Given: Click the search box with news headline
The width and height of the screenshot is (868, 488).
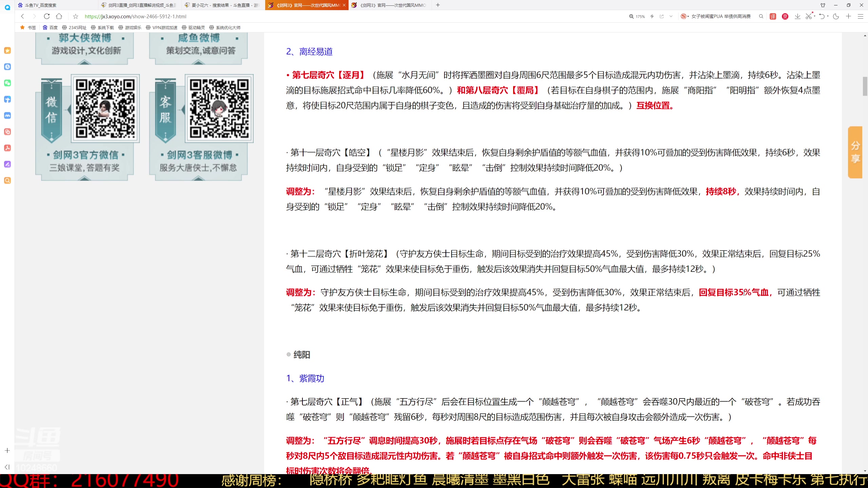Looking at the screenshot, I should tap(721, 16).
